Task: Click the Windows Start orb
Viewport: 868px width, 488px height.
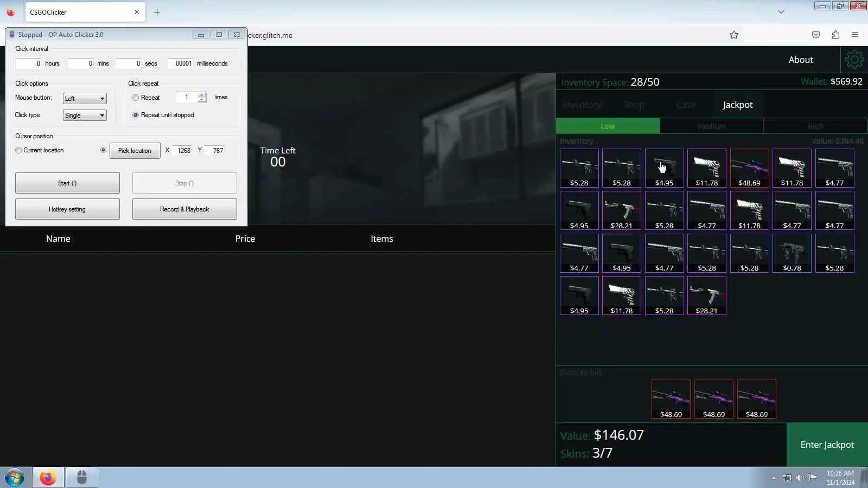Action: tap(15, 478)
